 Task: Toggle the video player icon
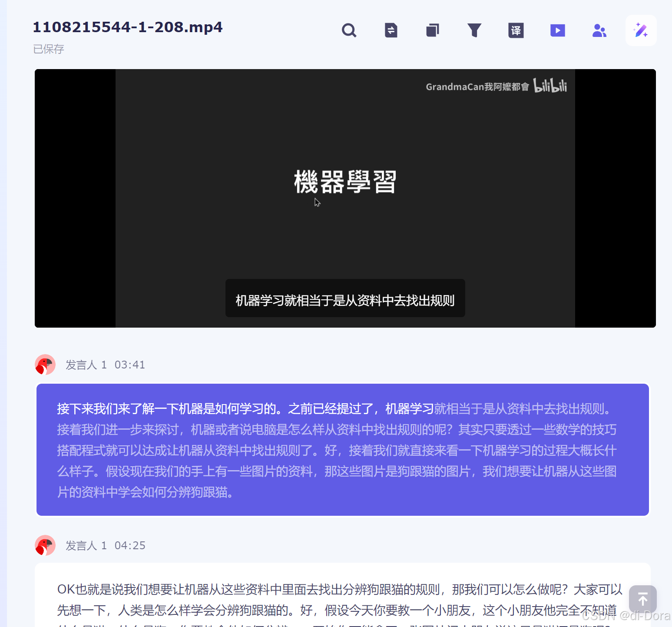click(x=558, y=30)
